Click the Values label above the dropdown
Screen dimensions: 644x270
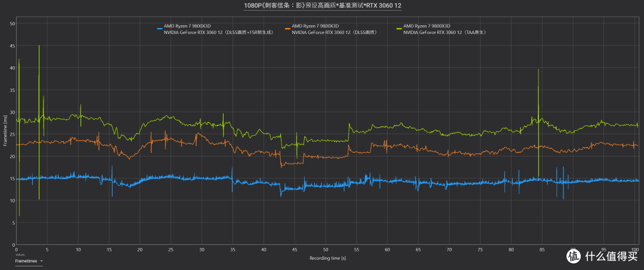coord(19,255)
